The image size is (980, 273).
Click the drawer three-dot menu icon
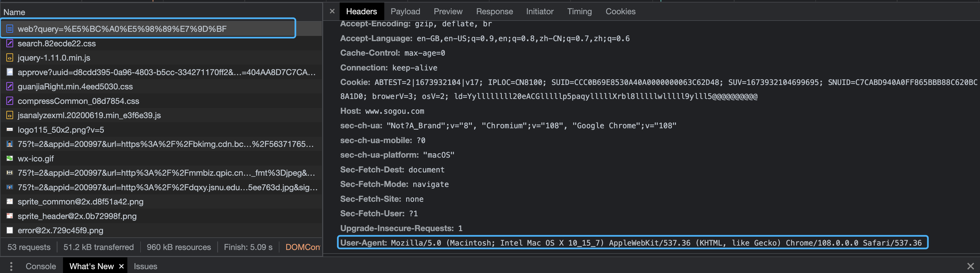11,266
